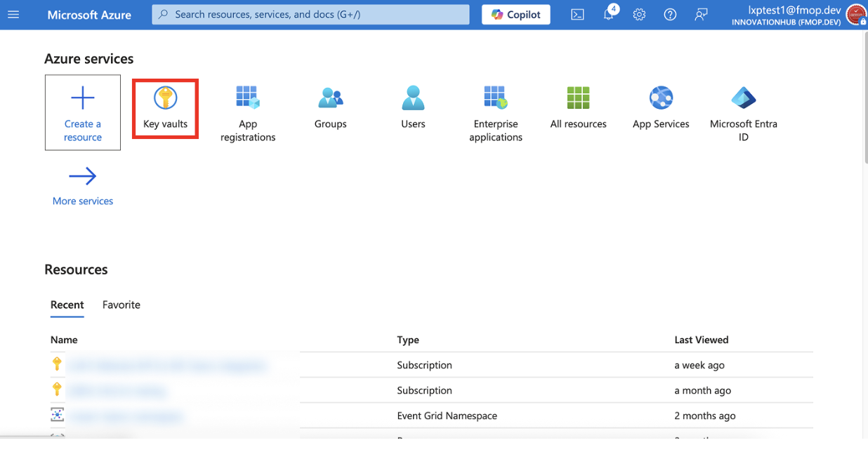The image size is (868, 452).
Task: Click key icon of month-old subscription
Action: pos(57,389)
